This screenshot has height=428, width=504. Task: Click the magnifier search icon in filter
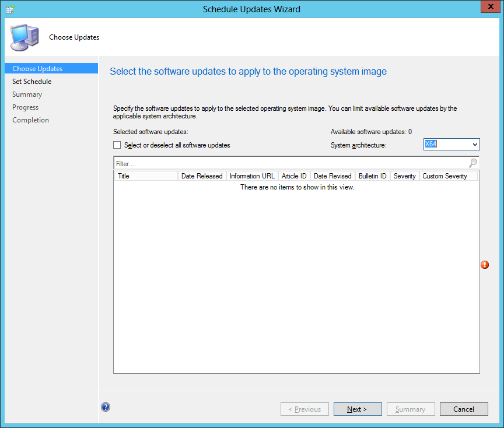point(473,163)
